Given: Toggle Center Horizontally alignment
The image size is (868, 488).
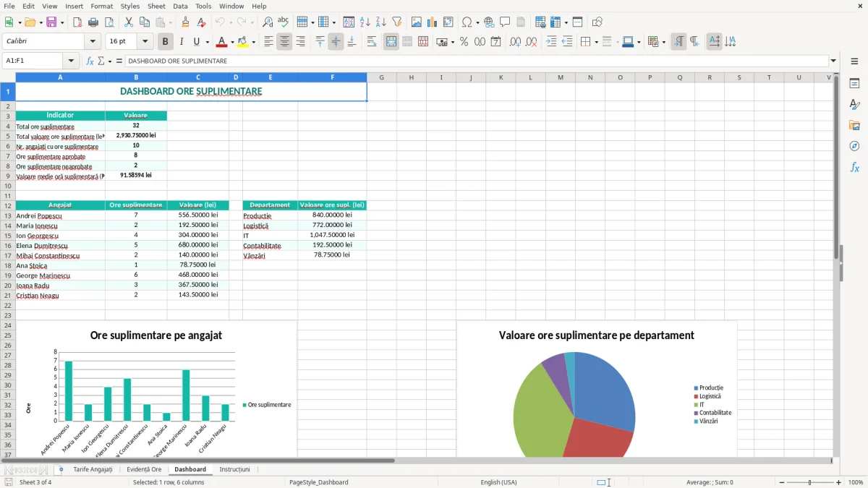Looking at the screenshot, I should point(284,42).
